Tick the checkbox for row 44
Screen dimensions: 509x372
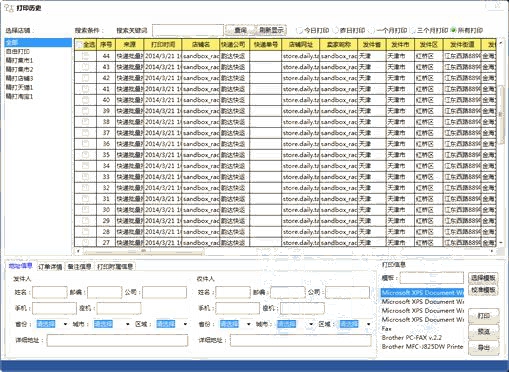tap(85, 56)
